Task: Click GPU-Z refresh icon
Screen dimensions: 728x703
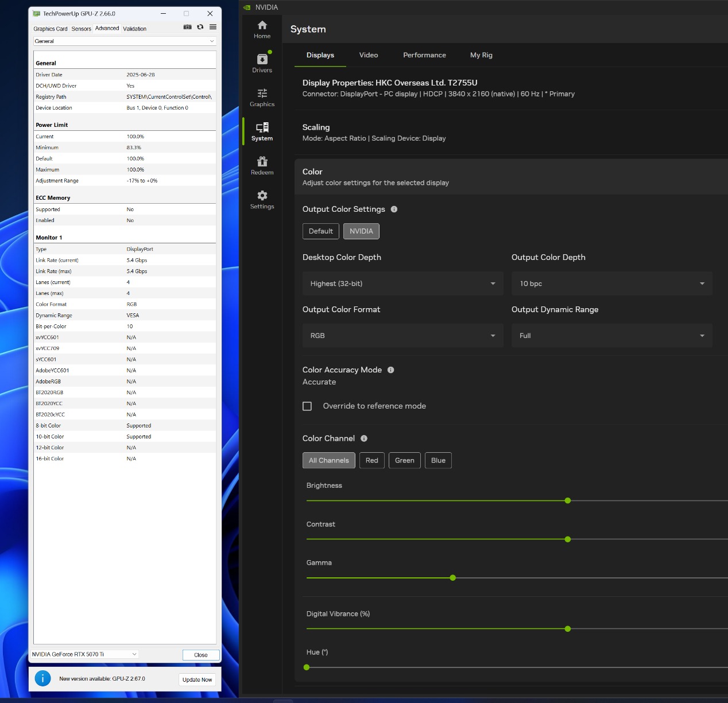Action: click(x=200, y=27)
